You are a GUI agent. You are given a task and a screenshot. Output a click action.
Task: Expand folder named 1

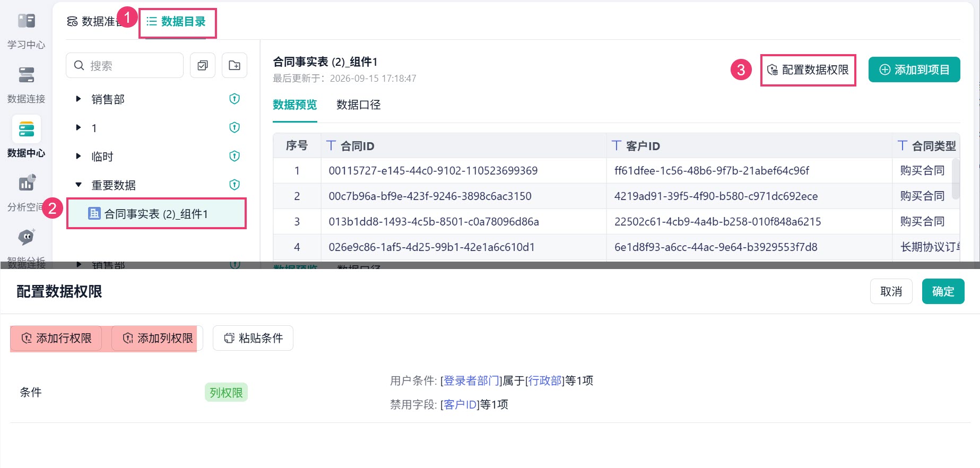point(79,127)
